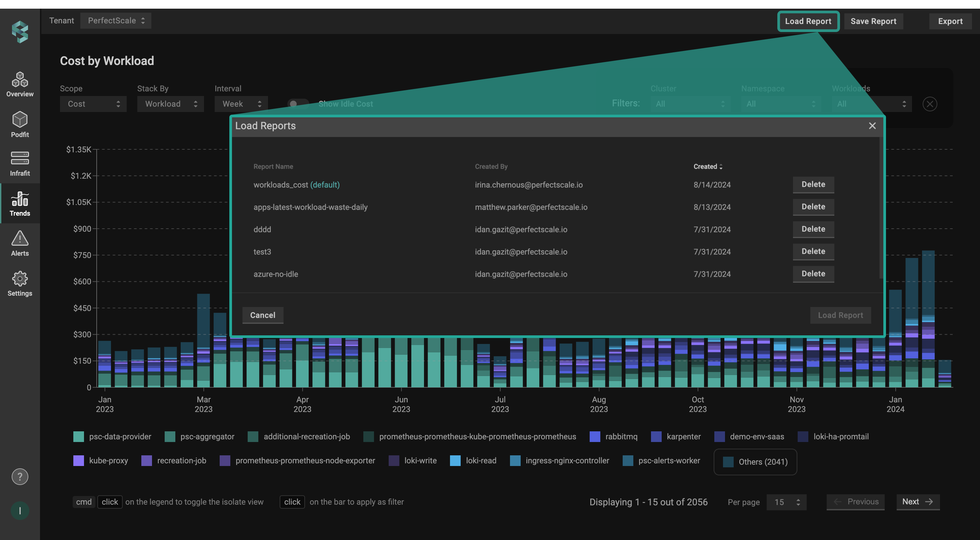This screenshot has width=980, height=540.
Task: Select the Trends sidebar tab
Action: pos(20,204)
